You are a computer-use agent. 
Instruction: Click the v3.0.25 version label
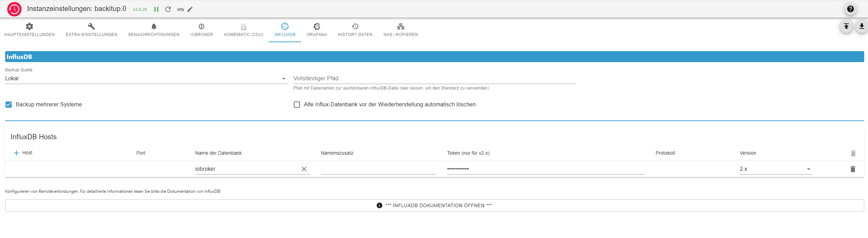[140, 10]
